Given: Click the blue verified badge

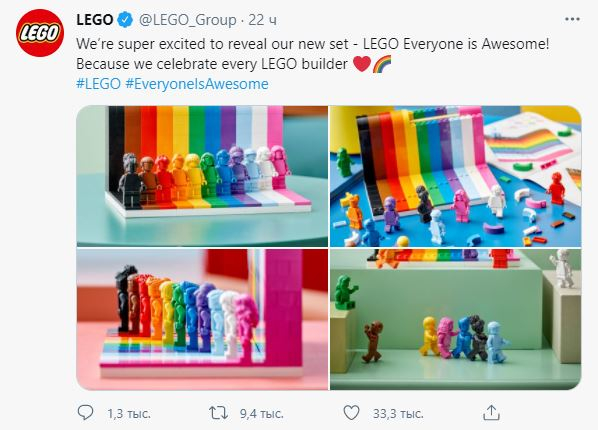Looking at the screenshot, I should tap(125, 19).
